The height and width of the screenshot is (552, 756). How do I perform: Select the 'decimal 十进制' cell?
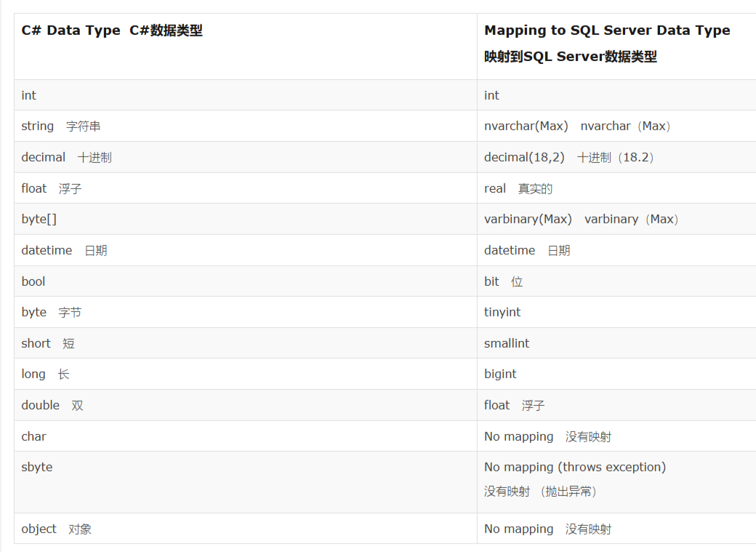click(x=246, y=157)
